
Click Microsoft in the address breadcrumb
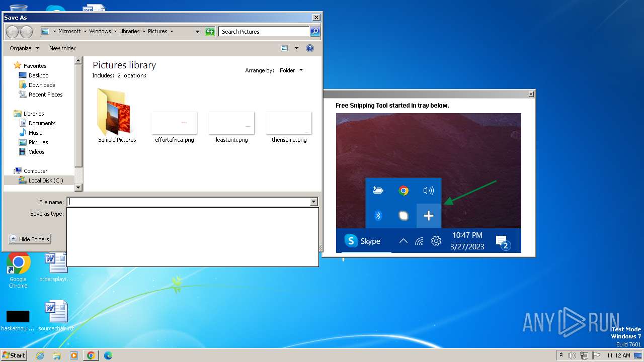click(69, 31)
